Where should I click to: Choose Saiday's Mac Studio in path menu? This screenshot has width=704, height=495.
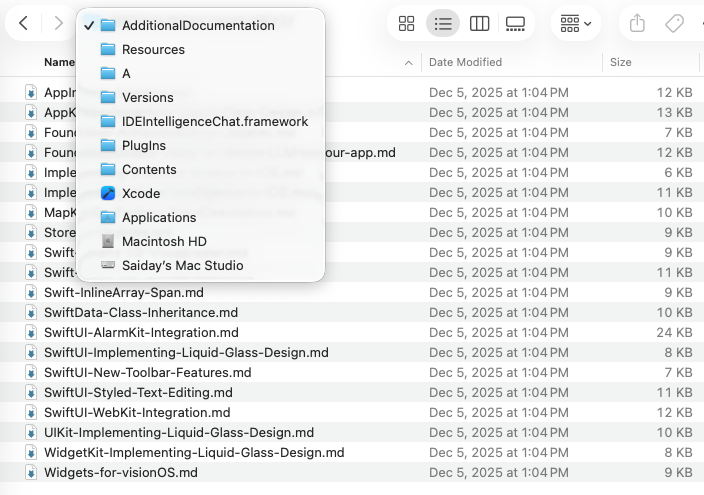click(x=201, y=265)
